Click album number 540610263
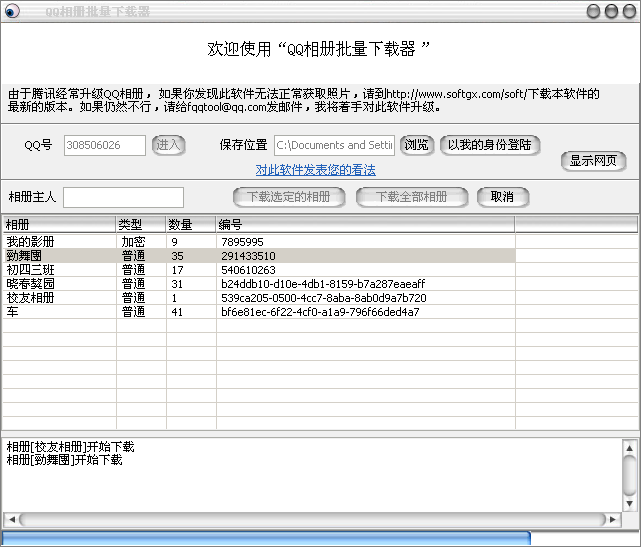The image size is (641, 547). (x=249, y=270)
